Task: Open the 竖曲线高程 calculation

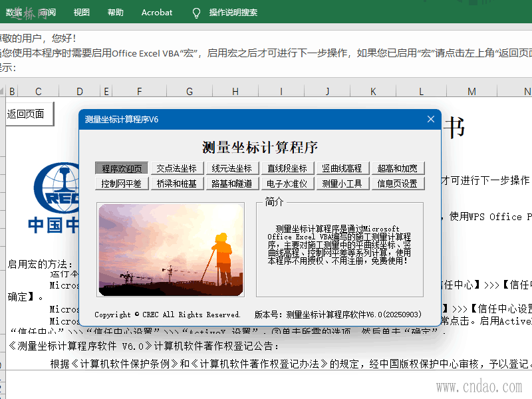Action: [342, 168]
